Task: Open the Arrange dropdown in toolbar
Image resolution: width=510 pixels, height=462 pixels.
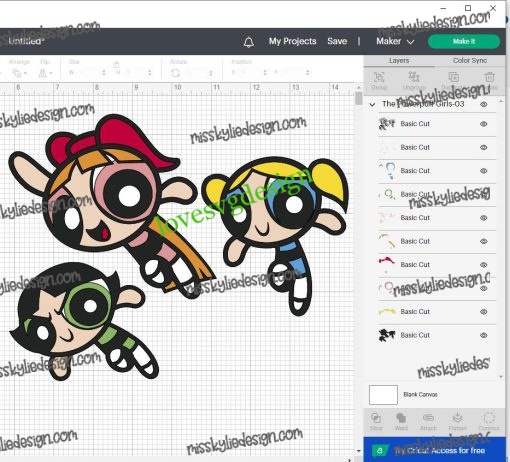Action: click(19, 69)
